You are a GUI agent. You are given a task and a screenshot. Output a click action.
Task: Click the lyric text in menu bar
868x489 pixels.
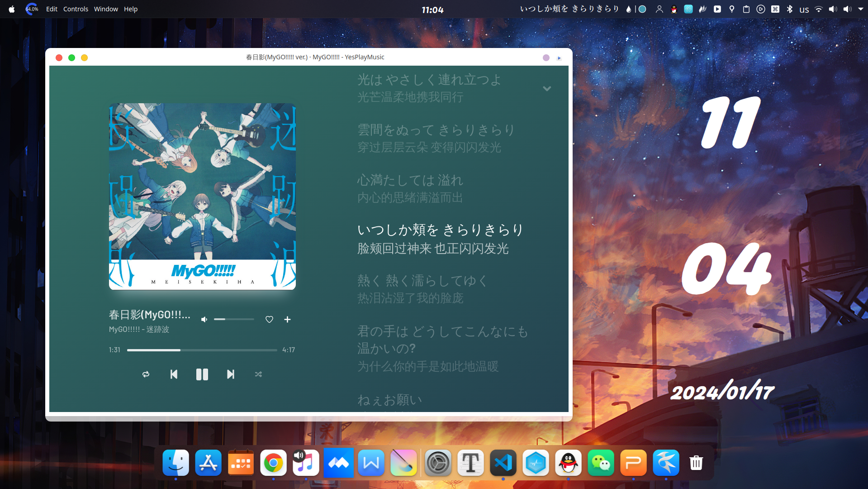(x=569, y=9)
